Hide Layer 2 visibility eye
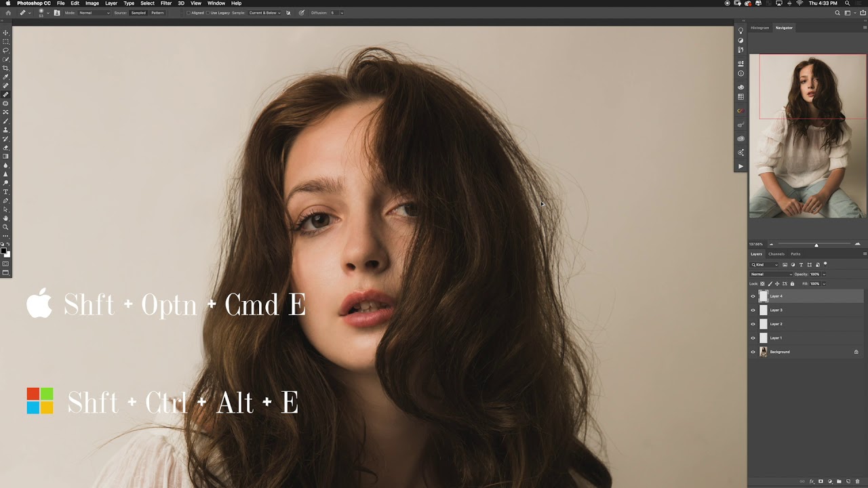The image size is (868, 488). pyautogui.click(x=753, y=324)
